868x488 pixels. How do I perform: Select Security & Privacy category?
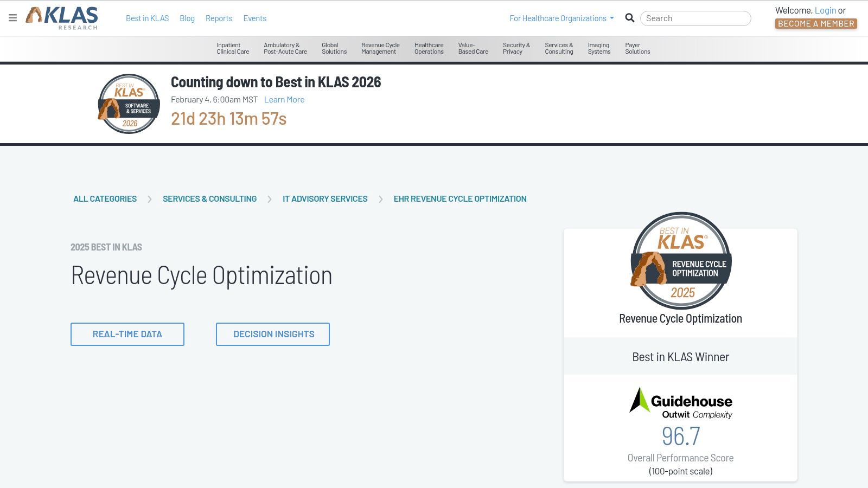pyautogui.click(x=516, y=49)
